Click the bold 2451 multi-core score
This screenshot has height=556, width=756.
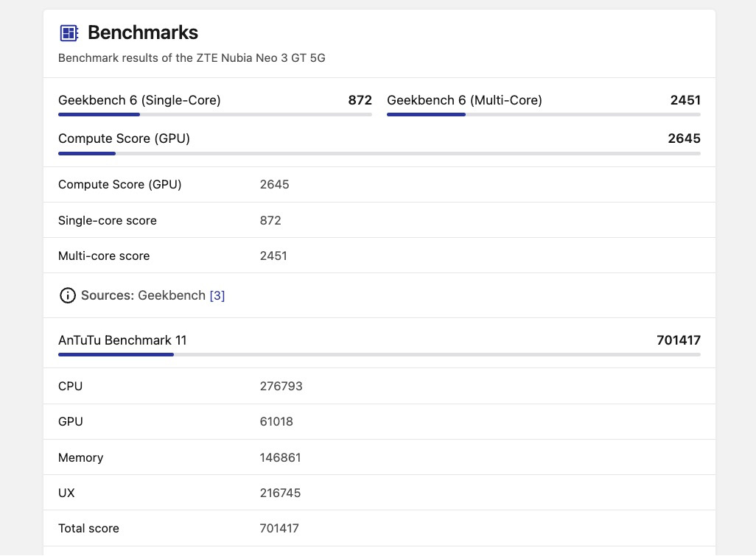coord(685,100)
